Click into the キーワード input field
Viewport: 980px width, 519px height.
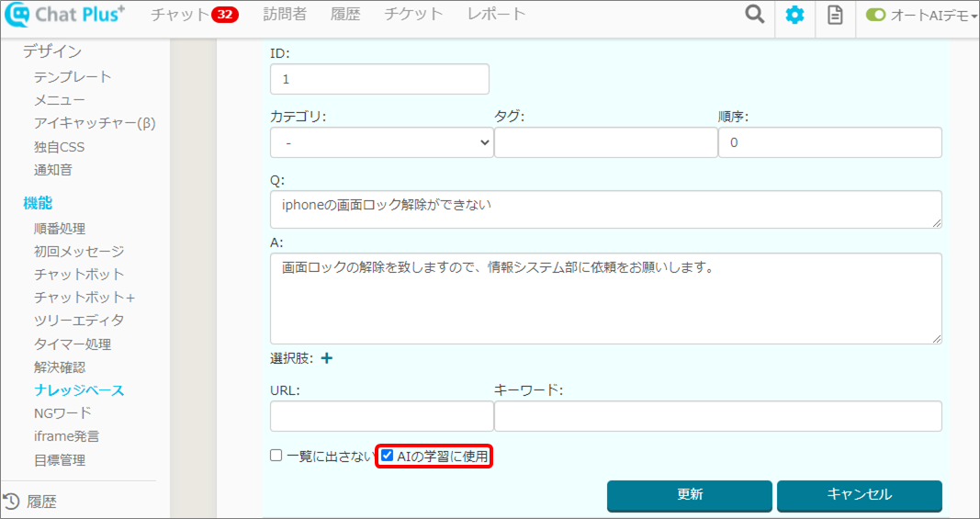717,416
